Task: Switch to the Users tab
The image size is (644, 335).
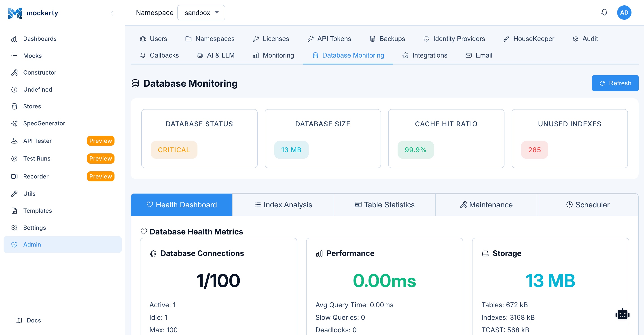Action: coord(153,39)
